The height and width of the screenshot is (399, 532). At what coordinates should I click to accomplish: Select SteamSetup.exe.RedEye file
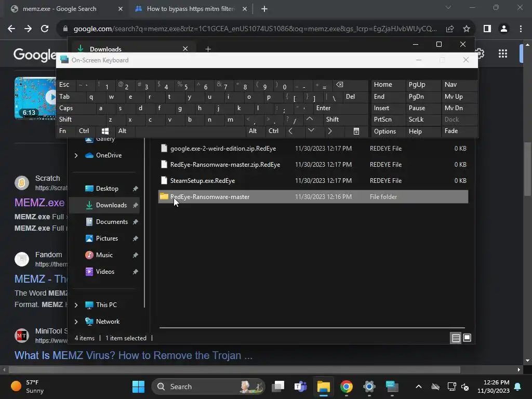pyautogui.click(x=313, y=181)
